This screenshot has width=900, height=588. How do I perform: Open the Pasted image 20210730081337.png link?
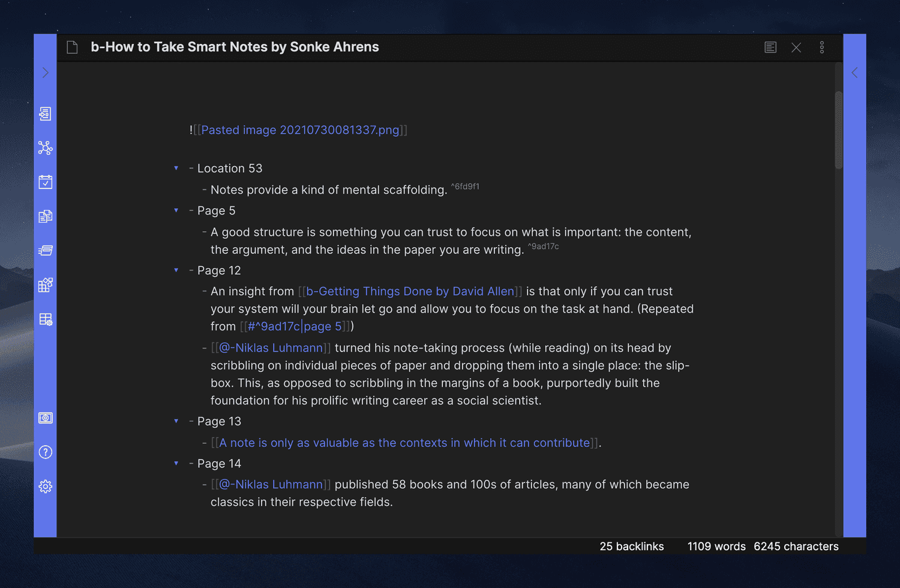(x=300, y=130)
